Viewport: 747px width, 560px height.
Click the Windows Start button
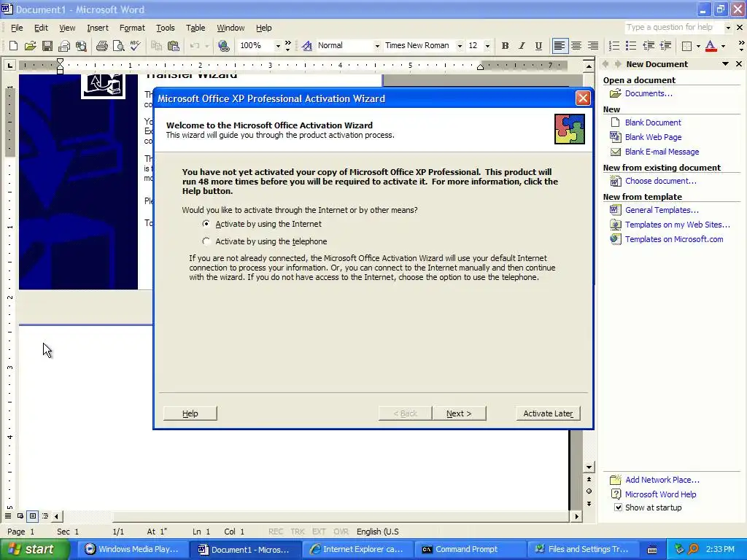click(x=34, y=549)
